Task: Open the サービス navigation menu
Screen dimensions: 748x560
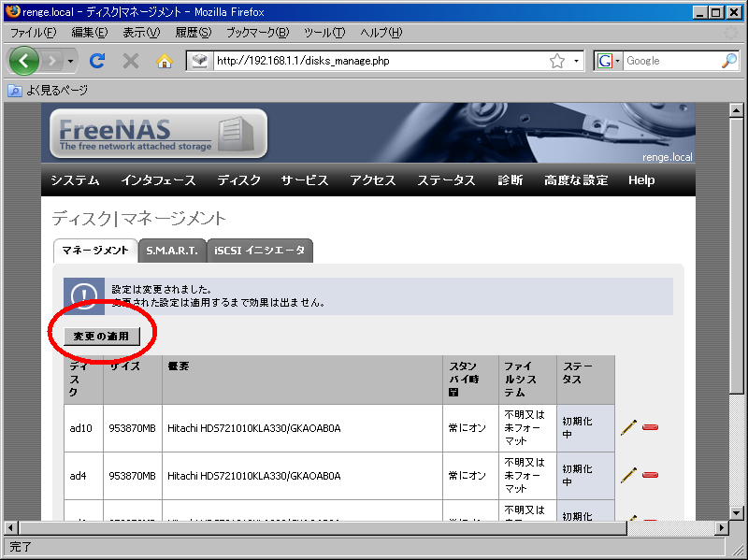Action: (305, 180)
